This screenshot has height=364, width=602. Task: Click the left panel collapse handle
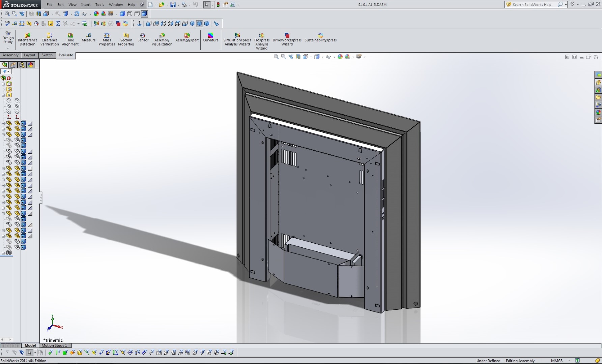coord(41,198)
